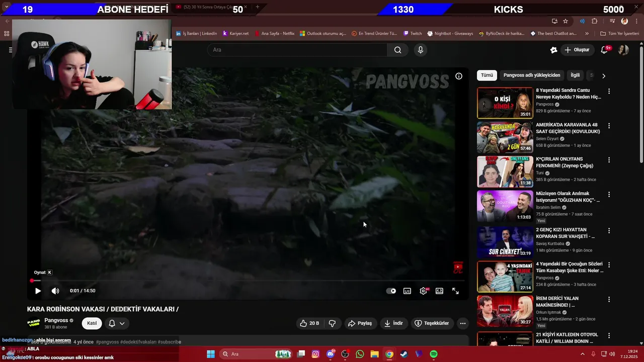Viewport: 644px width, 362px height.
Task: Select the İlgili filter chip
Action: point(575,75)
